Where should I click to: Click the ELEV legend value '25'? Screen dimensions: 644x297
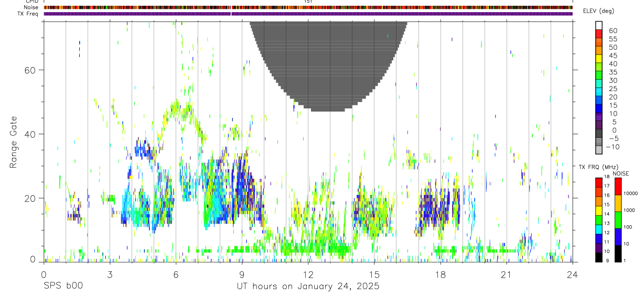[613, 89]
